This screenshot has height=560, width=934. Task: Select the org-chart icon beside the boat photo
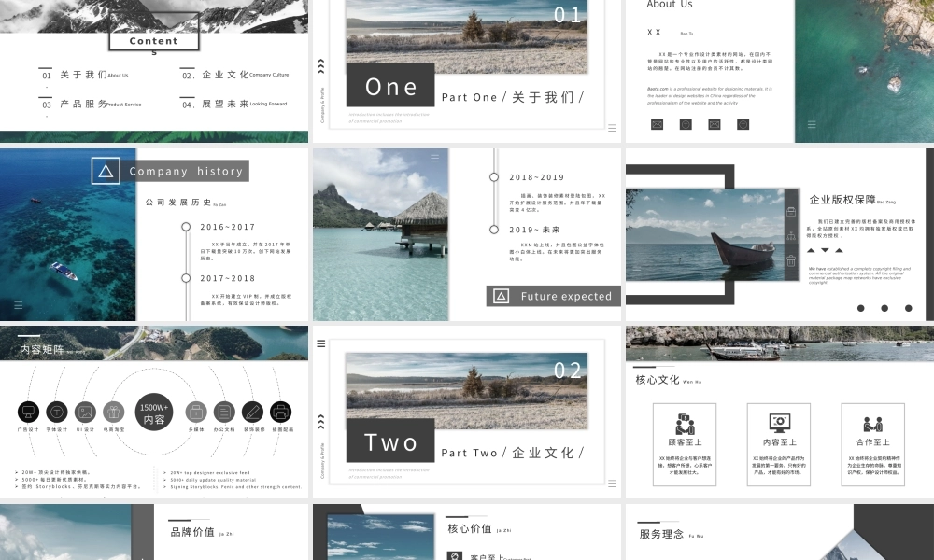(791, 235)
